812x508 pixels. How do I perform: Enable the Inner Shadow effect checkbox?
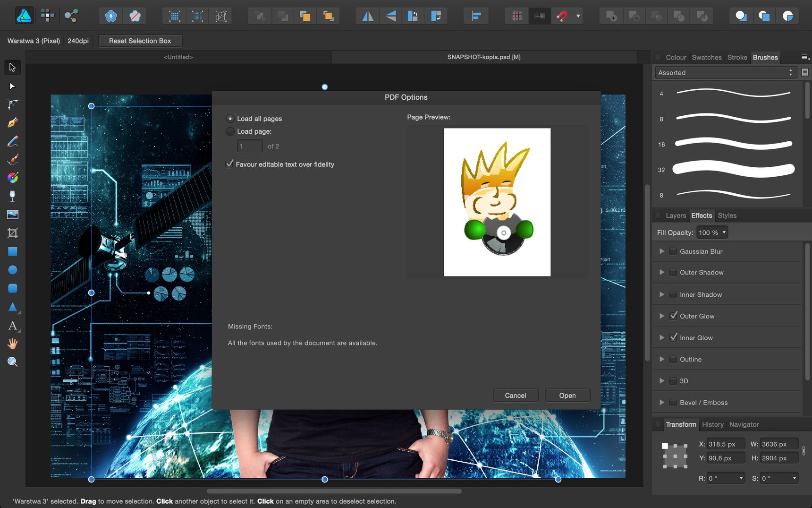(673, 294)
